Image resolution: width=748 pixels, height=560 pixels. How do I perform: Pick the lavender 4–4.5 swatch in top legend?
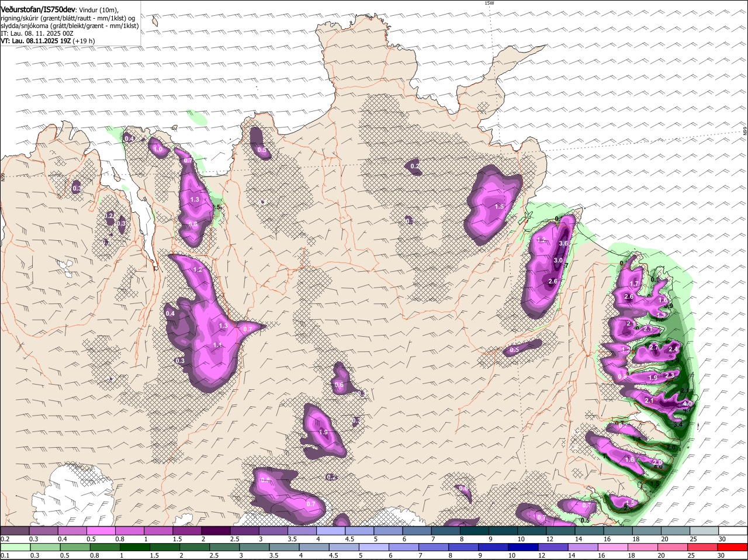331,531
